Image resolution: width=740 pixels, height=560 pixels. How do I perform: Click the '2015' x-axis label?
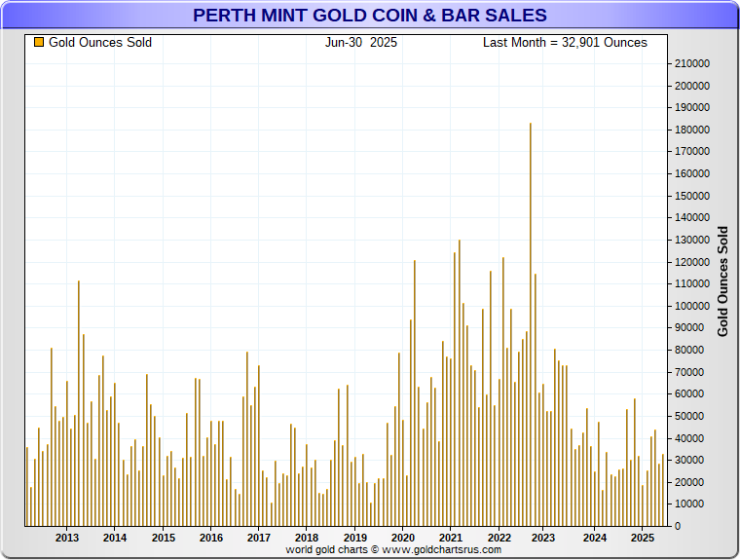(164, 538)
